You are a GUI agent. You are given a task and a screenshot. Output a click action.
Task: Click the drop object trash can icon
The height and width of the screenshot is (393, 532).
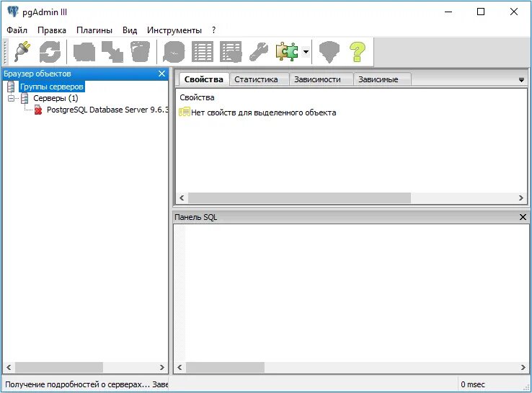pos(140,52)
